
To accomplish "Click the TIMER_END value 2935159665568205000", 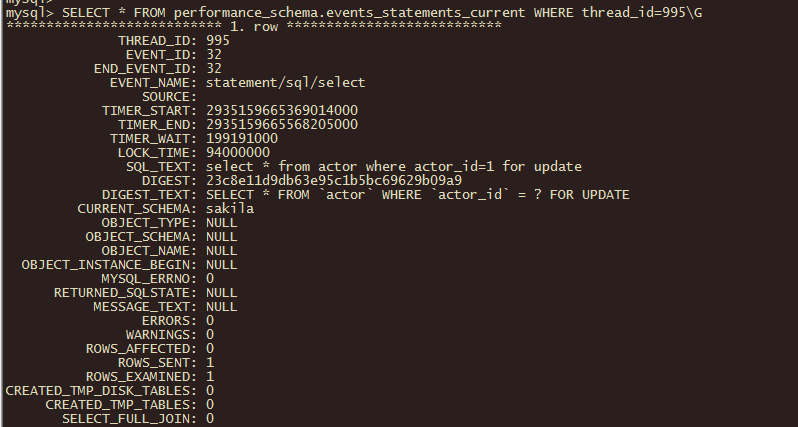I will click(x=282, y=125).
